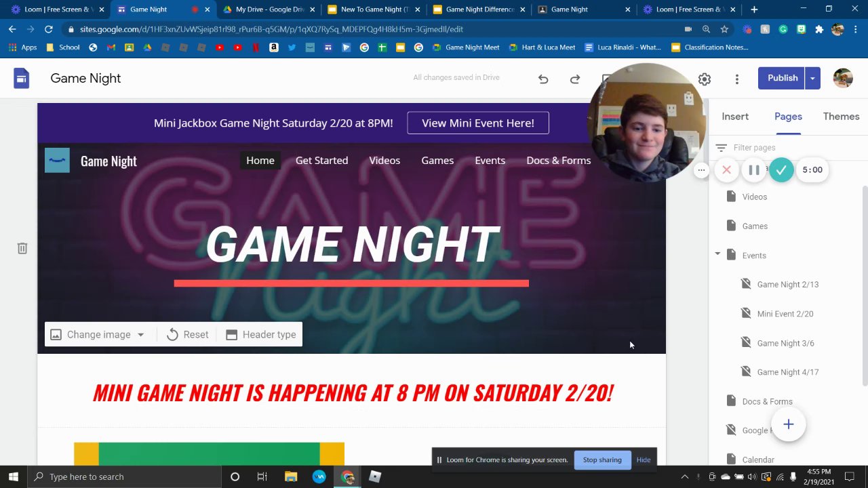Cancel the Loom recording with the X button
The image size is (868, 488).
coord(726,169)
